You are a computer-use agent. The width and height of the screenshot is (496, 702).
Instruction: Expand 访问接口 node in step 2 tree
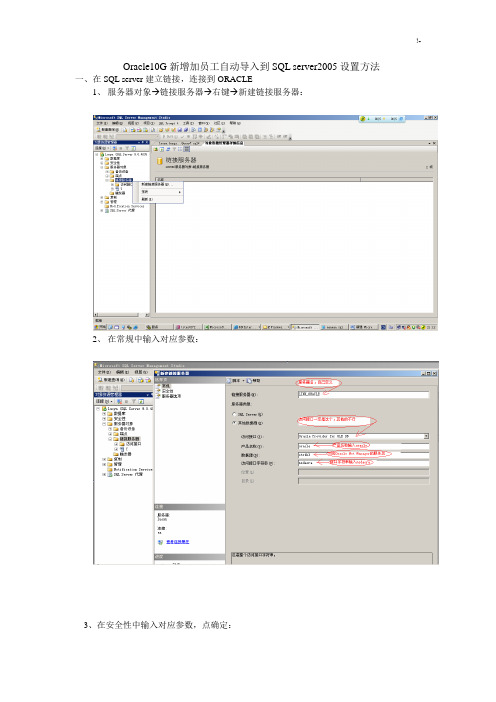pos(116,444)
